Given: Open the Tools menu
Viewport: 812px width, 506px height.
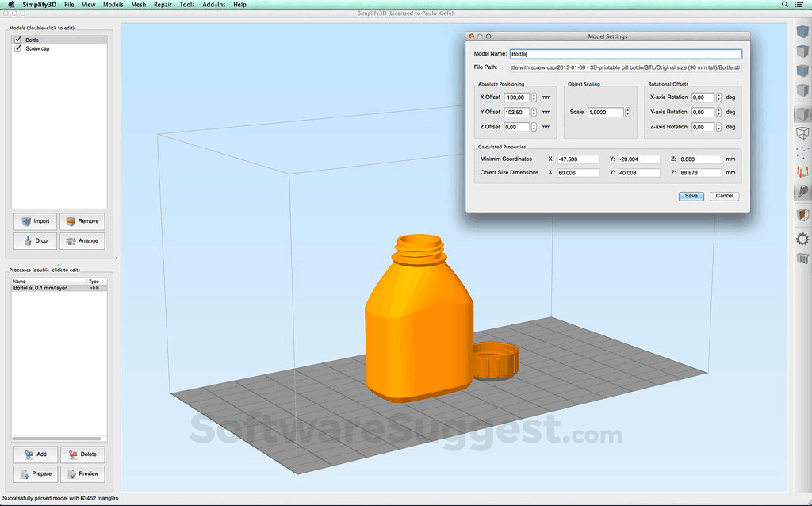Looking at the screenshot, I should point(186,4).
